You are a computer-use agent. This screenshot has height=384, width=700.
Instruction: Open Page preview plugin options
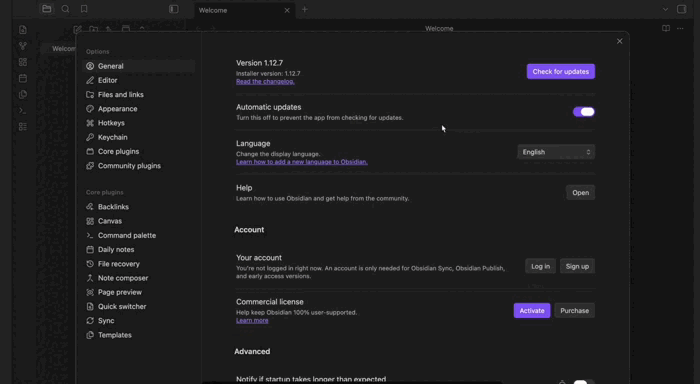(138, 292)
